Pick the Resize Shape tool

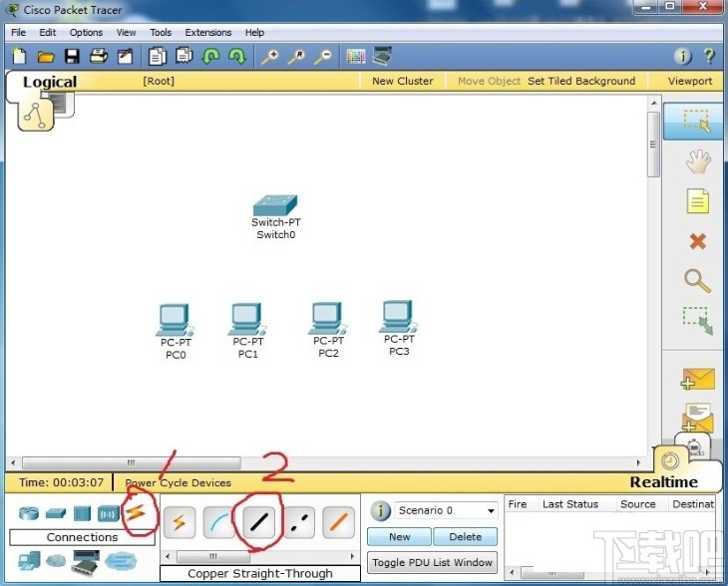697,320
